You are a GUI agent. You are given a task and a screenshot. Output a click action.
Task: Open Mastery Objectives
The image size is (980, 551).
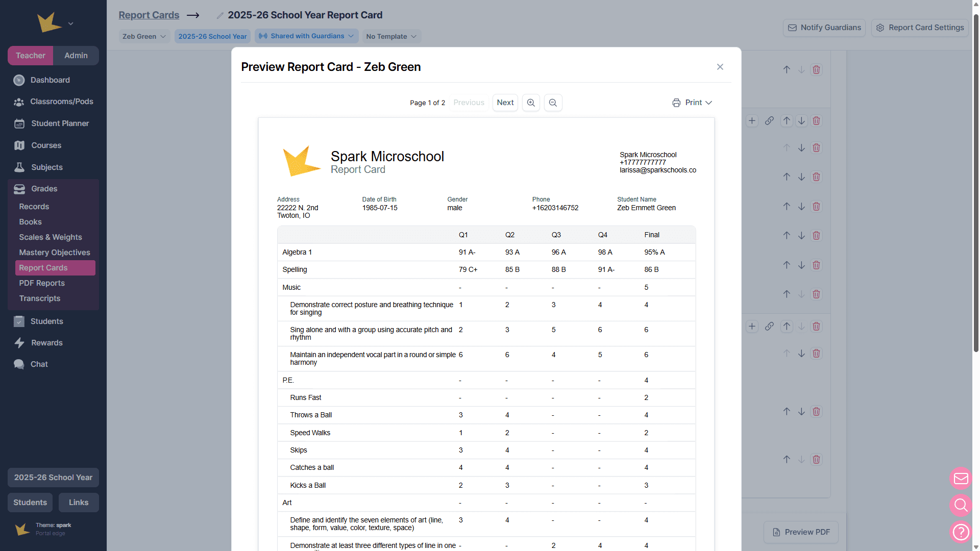(55, 253)
